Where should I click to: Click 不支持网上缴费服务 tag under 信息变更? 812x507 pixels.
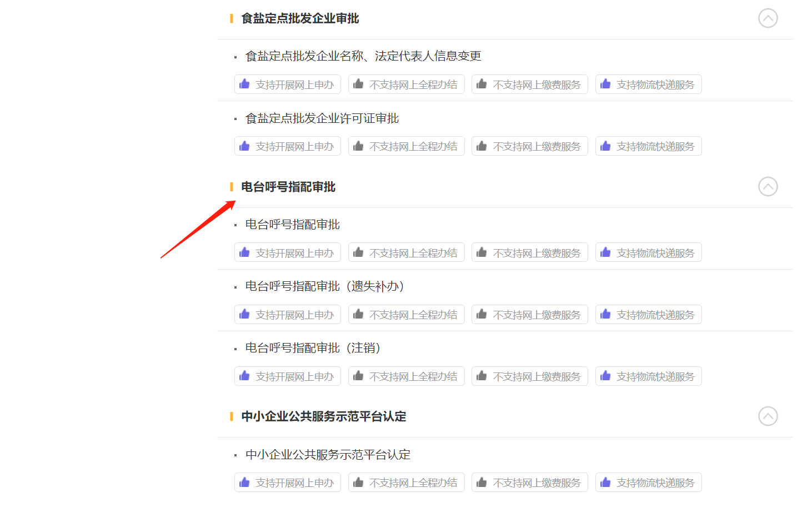(x=530, y=84)
